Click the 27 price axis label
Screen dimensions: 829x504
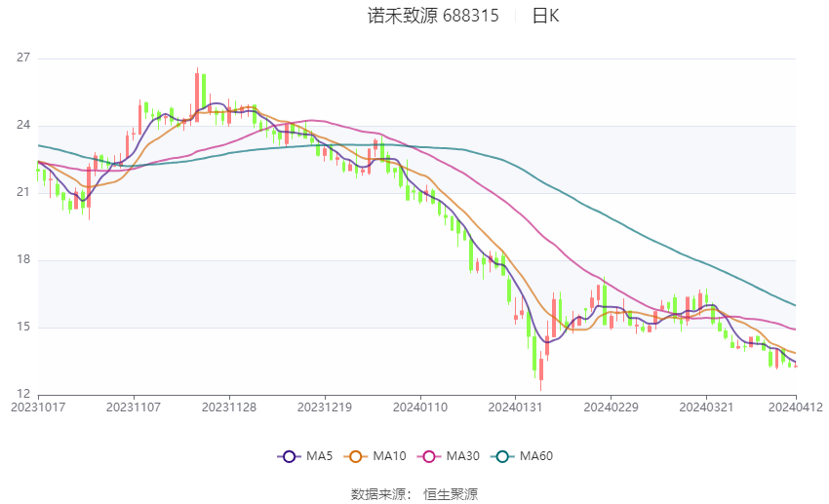pyautogui.click(x=24, y=58)
